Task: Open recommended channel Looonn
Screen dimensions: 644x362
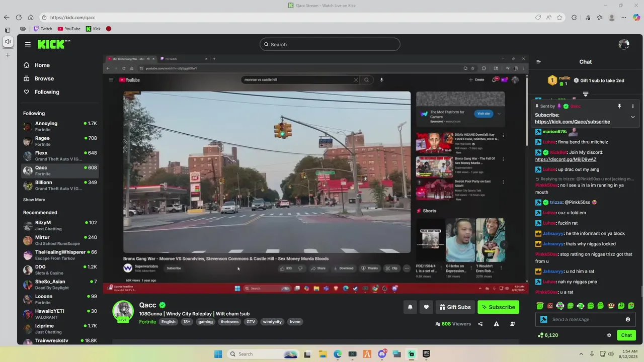Action: pos(60,299)
